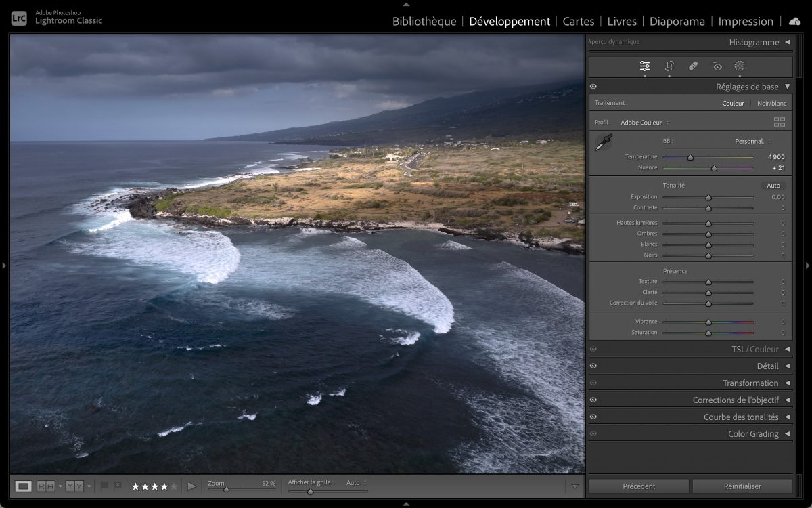Viewport: 812px width, 508px height.
Task: Toggle the Détail panel eye switch
Action: 593,366
